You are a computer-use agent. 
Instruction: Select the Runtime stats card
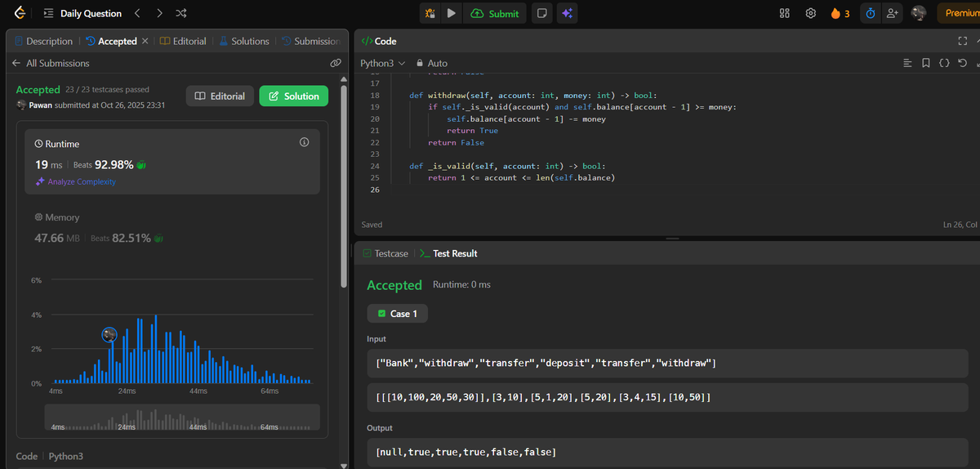coord(171,161)
